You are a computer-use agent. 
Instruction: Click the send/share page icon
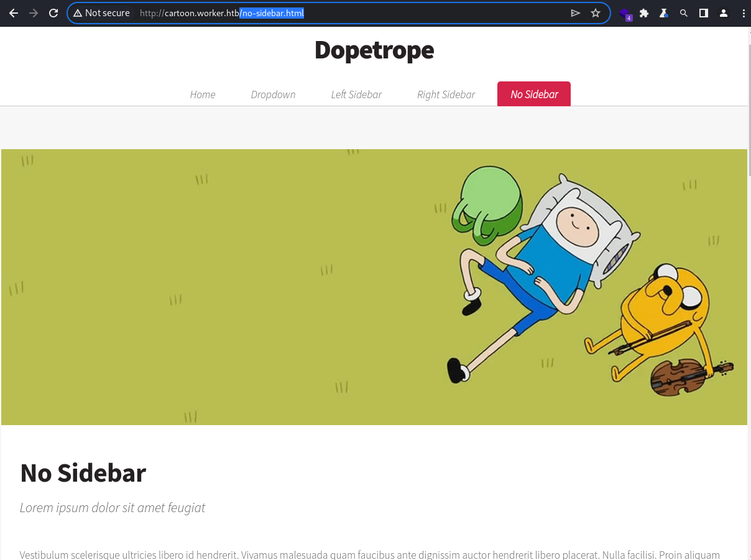click(576, 13)
